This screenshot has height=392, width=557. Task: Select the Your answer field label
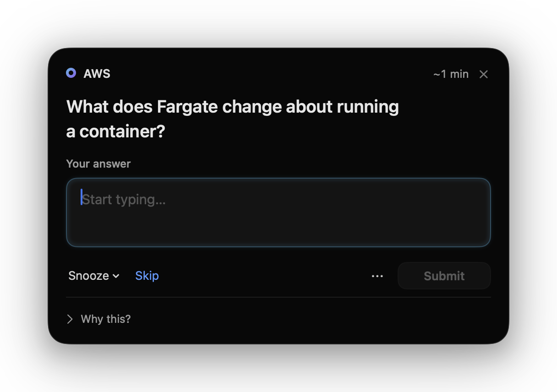pos(98,164)
